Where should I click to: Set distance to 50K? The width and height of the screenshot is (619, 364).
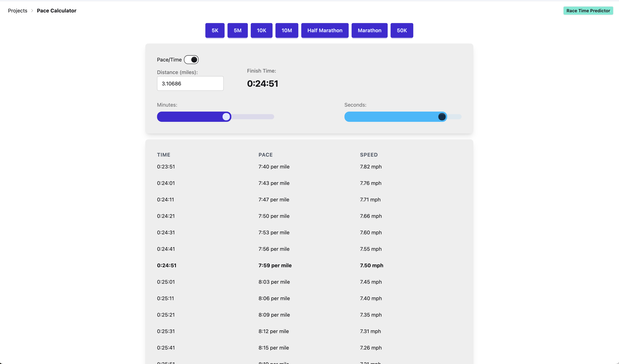click(402, 30)
